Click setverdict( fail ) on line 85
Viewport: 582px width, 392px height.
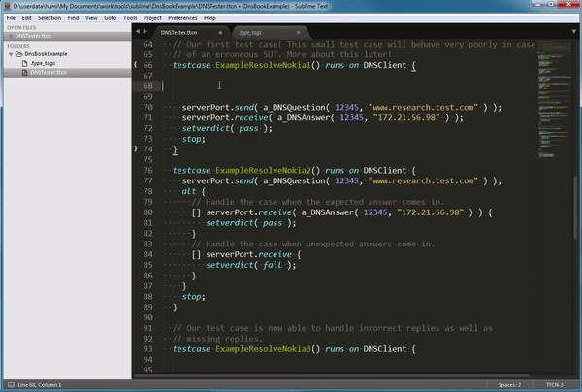[251, 265]
